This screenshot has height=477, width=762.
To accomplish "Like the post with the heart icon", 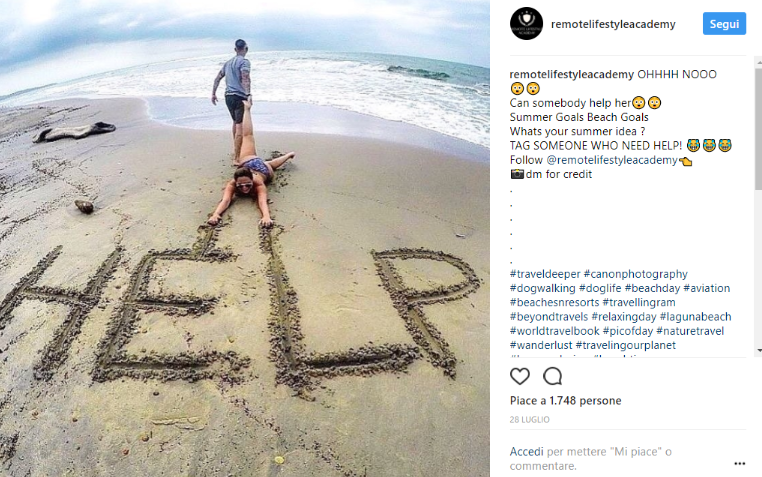I will (x=520, y=376).
